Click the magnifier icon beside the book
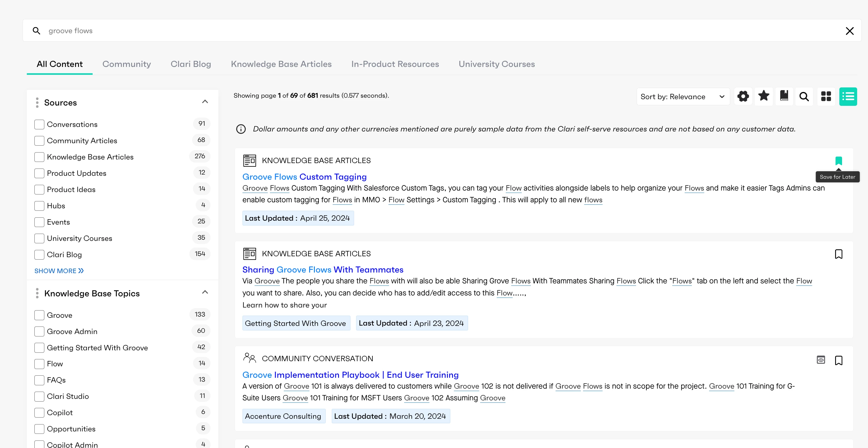This screenshot has height=448, width=868. coord(804,97)
